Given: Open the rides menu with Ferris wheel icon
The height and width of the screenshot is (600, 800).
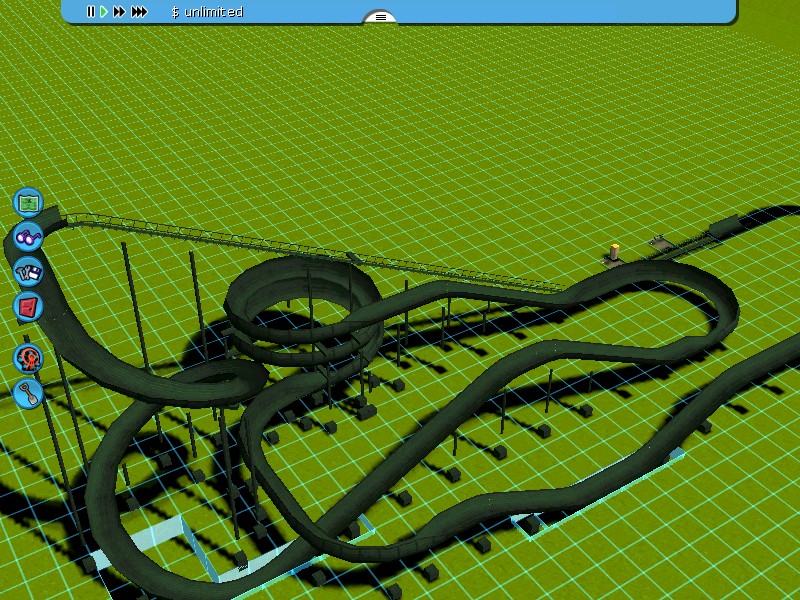Looking at the screenshot, I should pyautogui.click(x=29, y=357).
